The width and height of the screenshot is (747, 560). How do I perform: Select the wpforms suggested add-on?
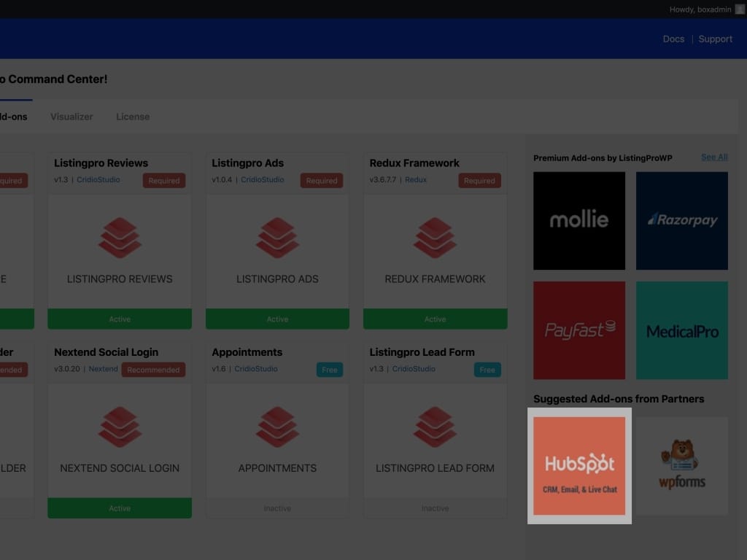pyautogui.click(x=682, y=466)
